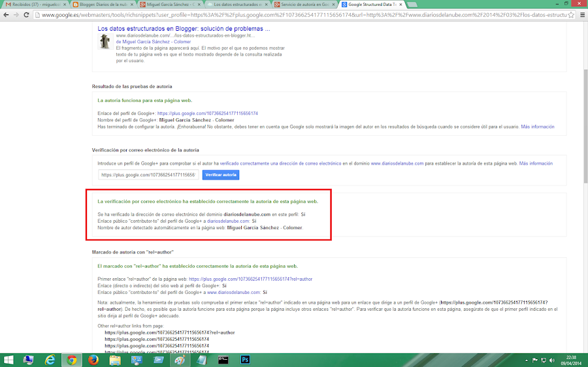Open the Command Prompt taskbar icon
This screenshot has width=588, height=367.
223,360
